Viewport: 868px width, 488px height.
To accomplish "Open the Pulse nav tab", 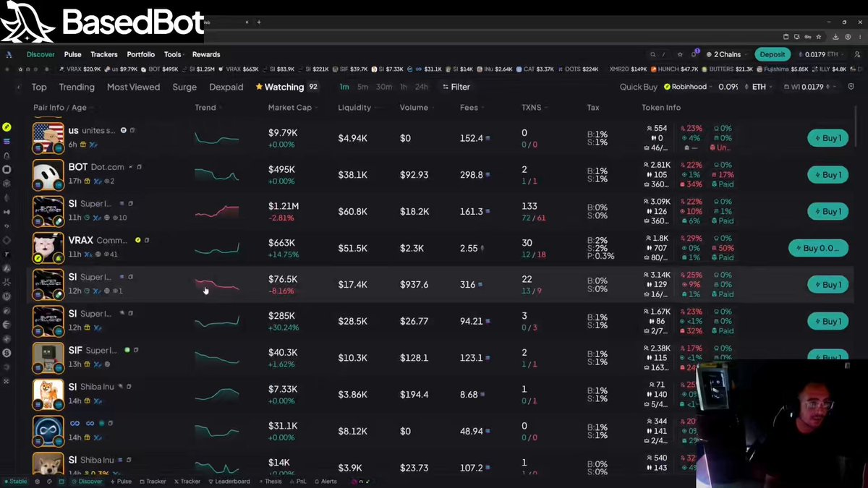I will pos(72,54).
